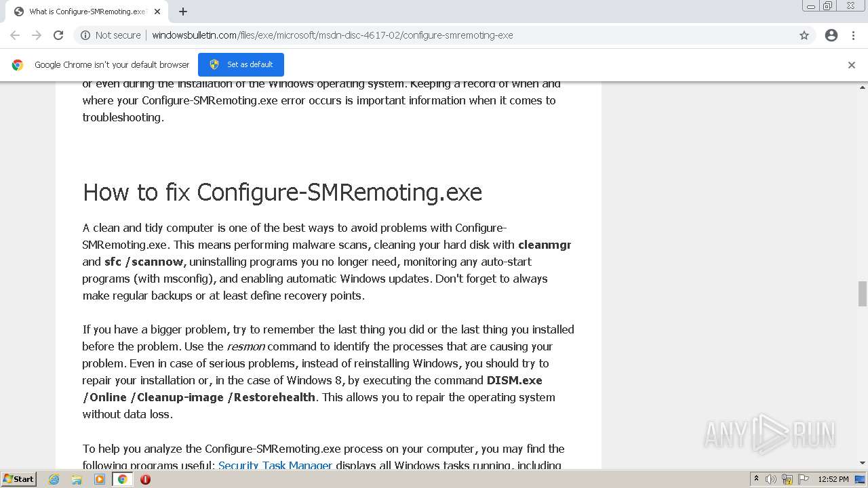Screen dimensions: 868x488
Task: Click the italic word resmon
Action: pyautogui.click(x=245, y=346)
